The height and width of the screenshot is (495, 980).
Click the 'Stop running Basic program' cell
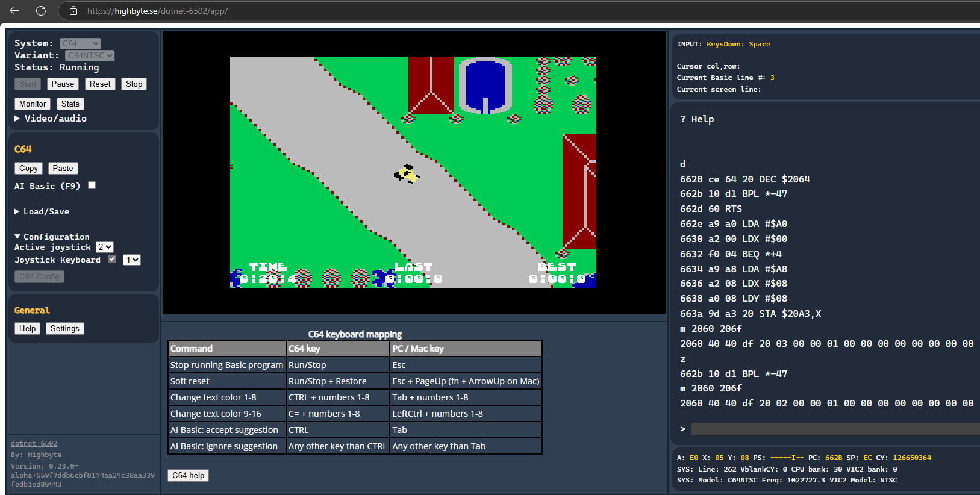point(227,365)
